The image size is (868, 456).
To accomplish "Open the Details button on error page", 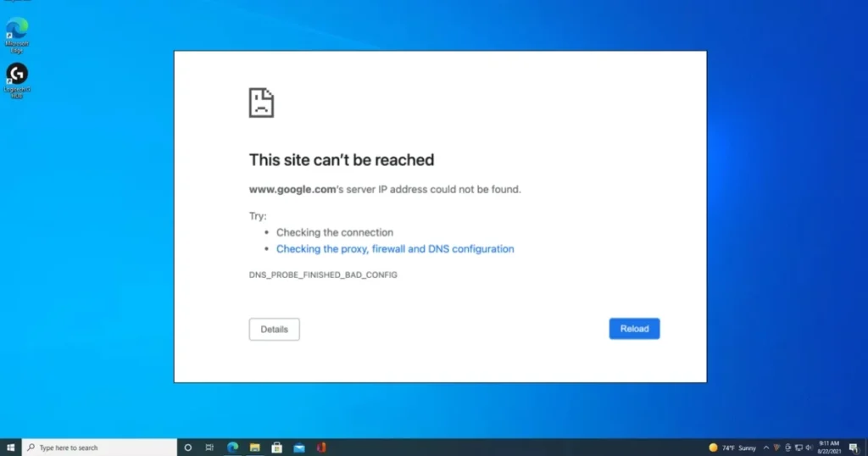I will click(x=274, y=329).
